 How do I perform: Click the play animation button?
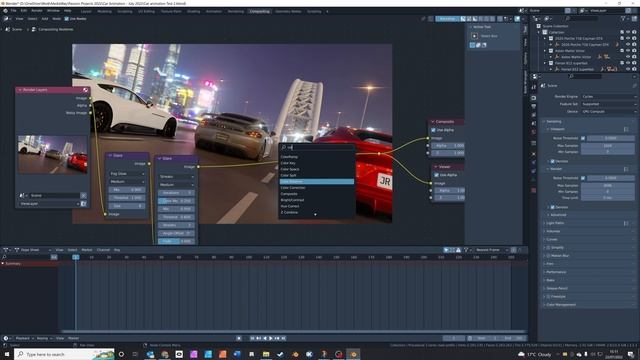[x=271, y=338]
